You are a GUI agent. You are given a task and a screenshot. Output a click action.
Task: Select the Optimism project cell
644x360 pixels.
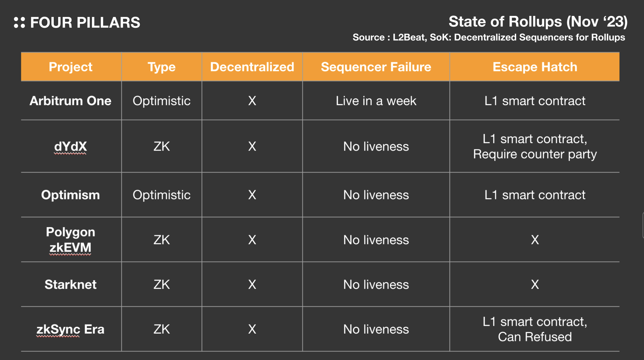71,195
